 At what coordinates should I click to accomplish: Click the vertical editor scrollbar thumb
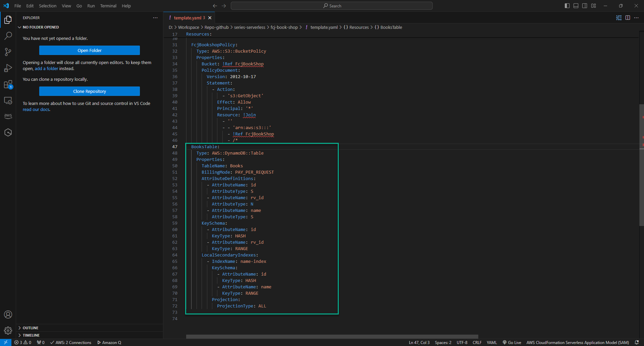(641, 165)
